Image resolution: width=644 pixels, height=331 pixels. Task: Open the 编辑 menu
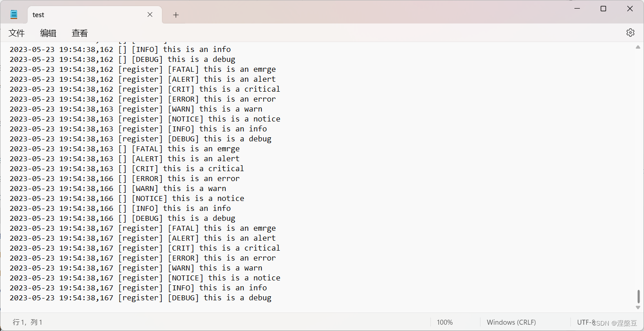pyautogui.click(x=48, y=33)
